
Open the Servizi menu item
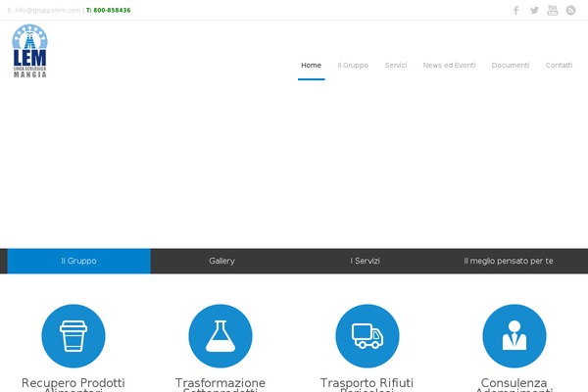click(396, 66)
